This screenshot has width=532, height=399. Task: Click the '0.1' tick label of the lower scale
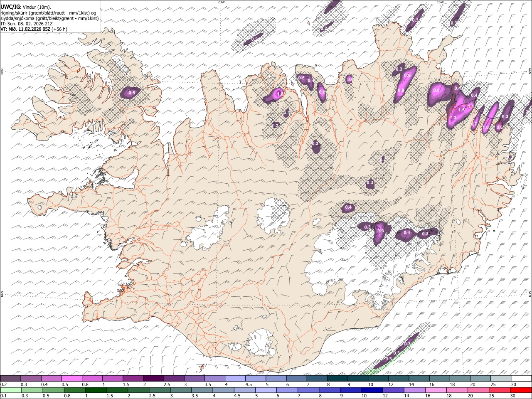tap(3, 396)
